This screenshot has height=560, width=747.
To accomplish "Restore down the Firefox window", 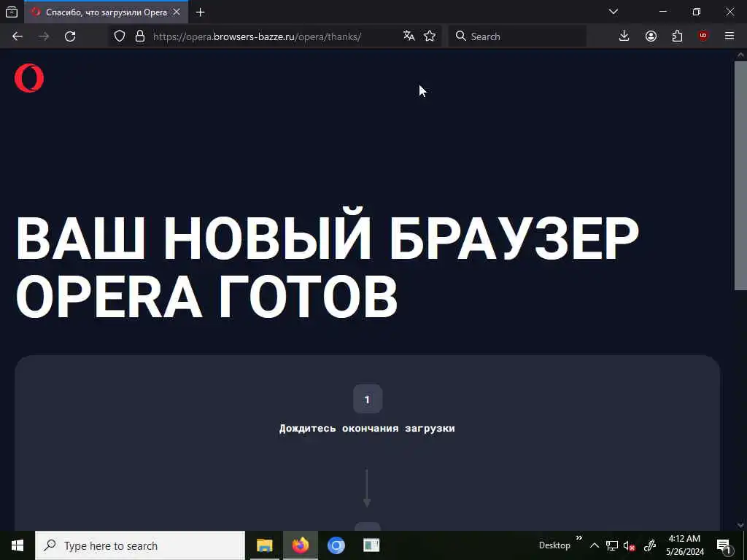I will tap(697, 12).
